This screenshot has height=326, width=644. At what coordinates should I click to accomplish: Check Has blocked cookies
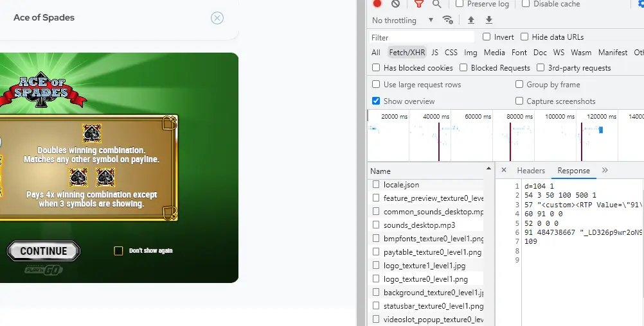[376, 67]
